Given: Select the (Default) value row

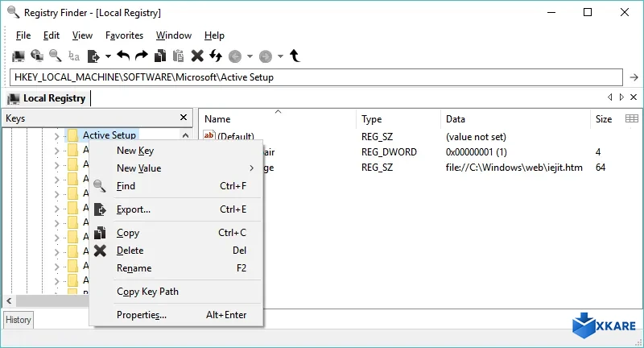Looking at the screenshot, I should pos(236,136).
